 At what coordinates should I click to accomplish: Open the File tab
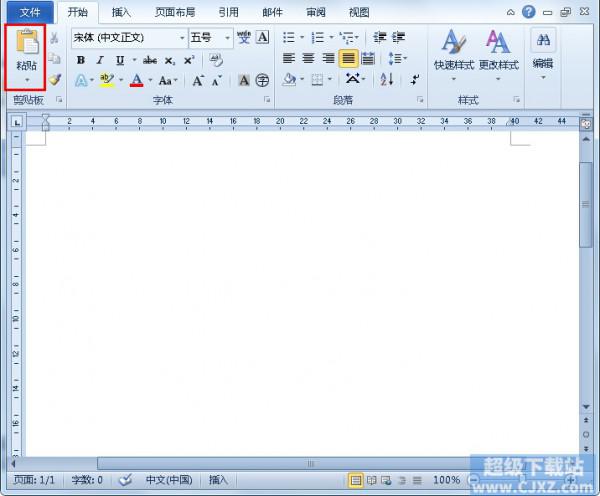click(x=30, y=13)
